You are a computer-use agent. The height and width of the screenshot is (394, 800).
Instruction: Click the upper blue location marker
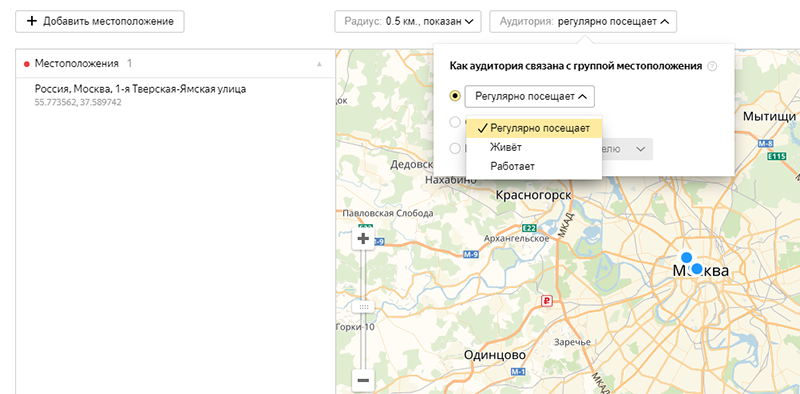click(687, 257)
